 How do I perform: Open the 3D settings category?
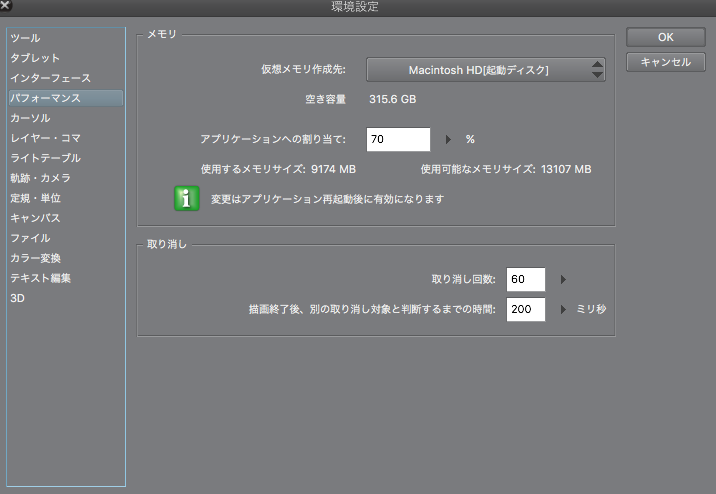pyautogui.click(x=17, y=298)
